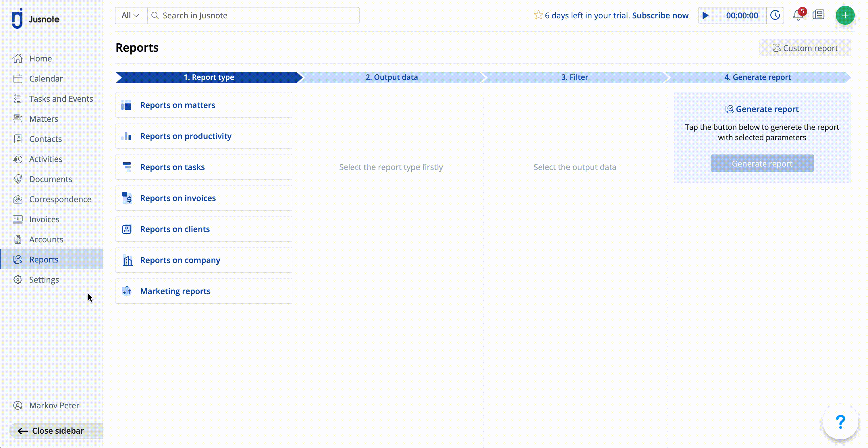Image resolution: width=868 pixels, height=448 pixels.
Task: Click the magnifier search icon
Action: coord(155,15)
